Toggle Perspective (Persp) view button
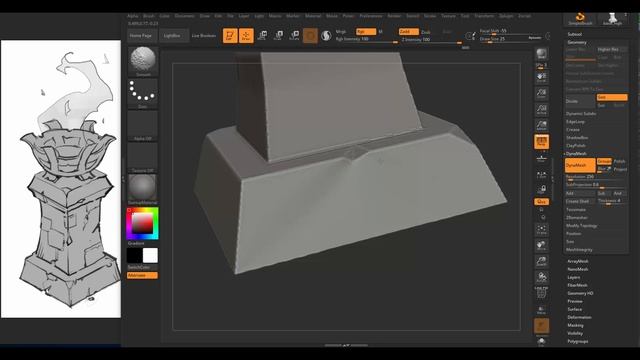Viewport: 640px width, 360px height. pos(542,142)
